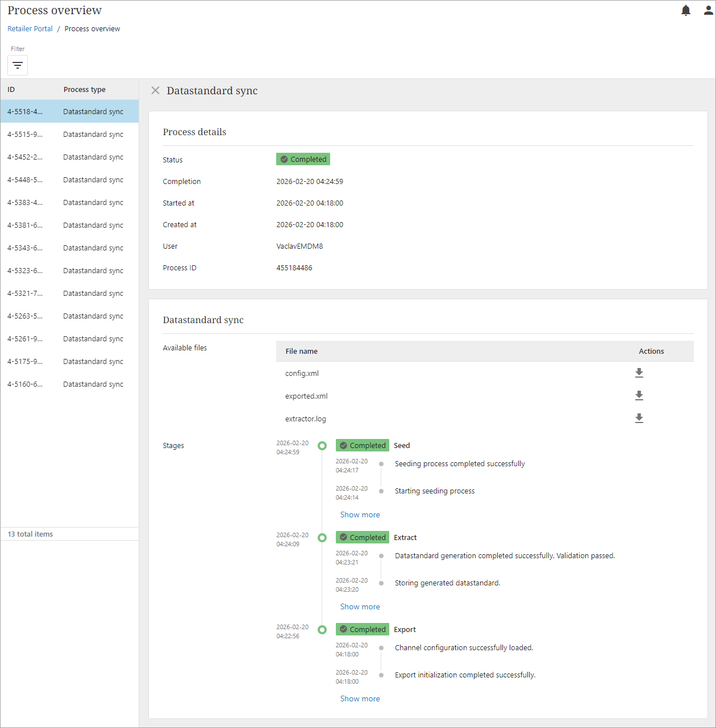
Task: Open process row 4-5160-6...
Action: coord(69,384)
